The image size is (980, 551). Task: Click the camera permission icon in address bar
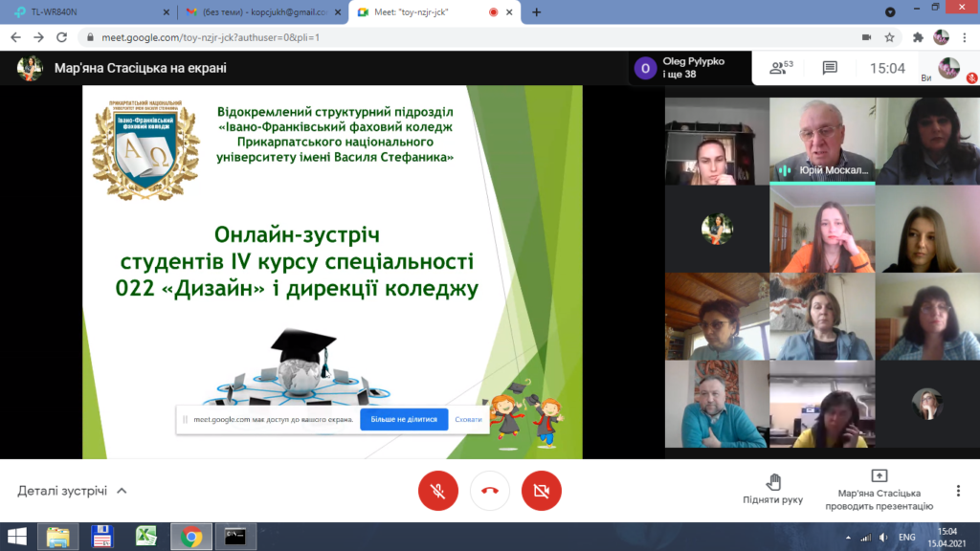[866, 37]
